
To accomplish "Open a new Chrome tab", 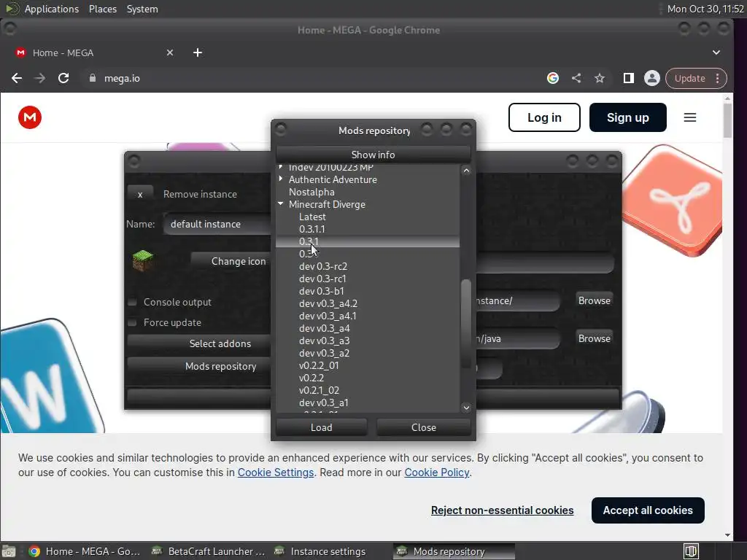I will click(198, 52).
